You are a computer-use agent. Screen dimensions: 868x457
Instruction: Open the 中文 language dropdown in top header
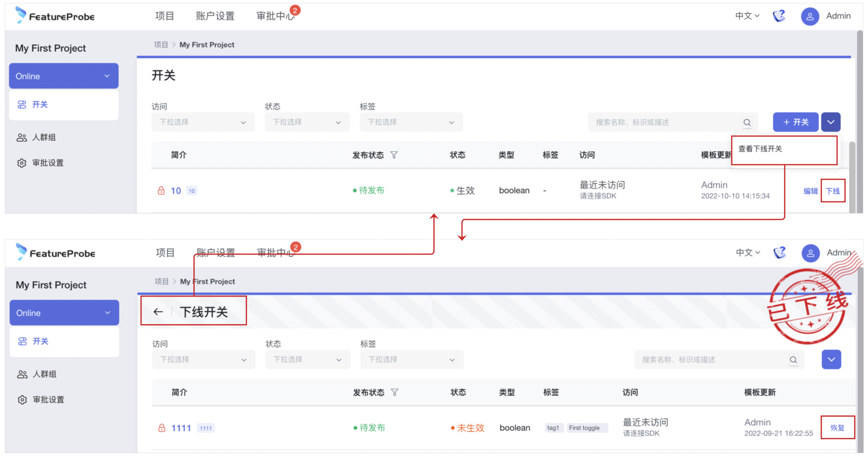747,16
